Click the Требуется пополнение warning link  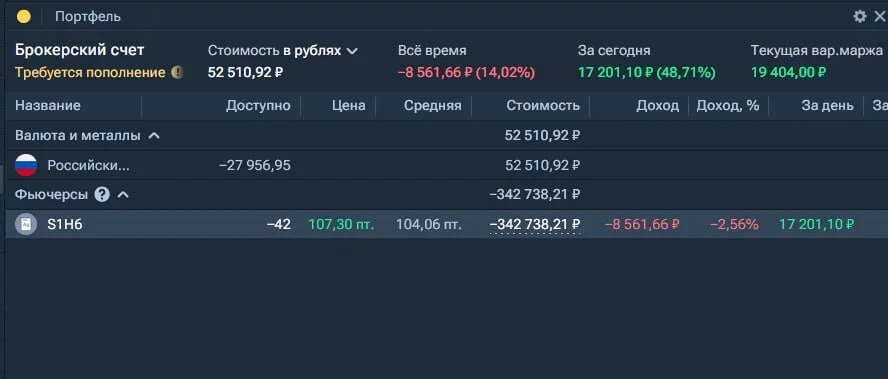(x=90, y=73)
